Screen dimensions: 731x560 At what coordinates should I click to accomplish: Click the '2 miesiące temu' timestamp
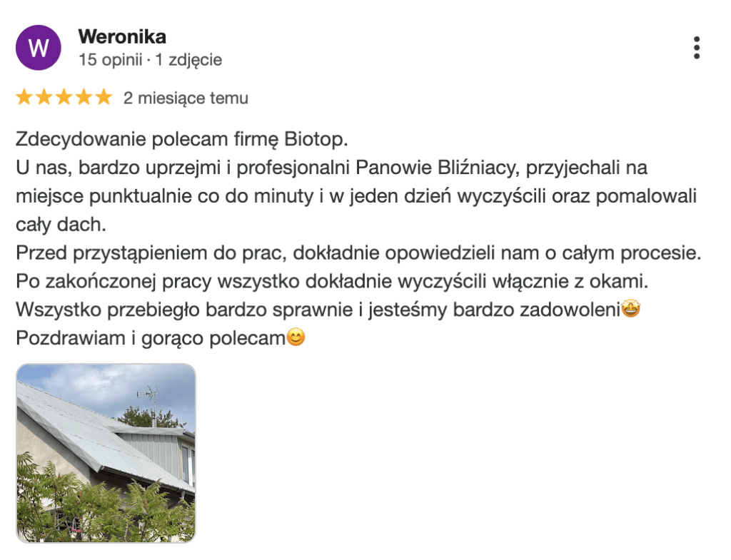[x=186, y=98]
